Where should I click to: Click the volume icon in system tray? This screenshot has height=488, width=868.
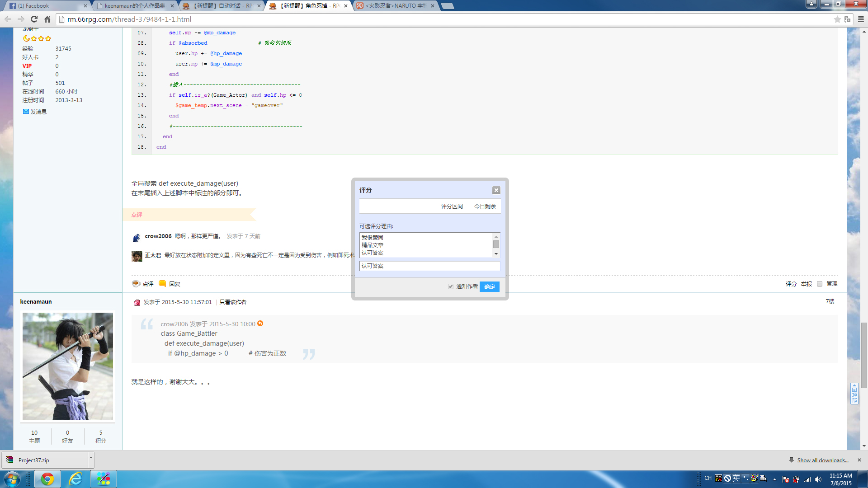(818, 479)
